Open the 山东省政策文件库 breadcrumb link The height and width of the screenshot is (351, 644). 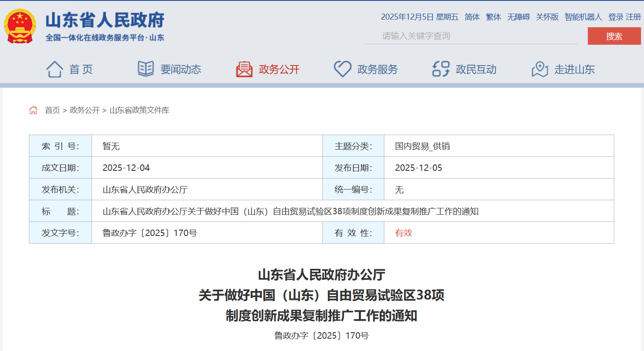pyautogui.click(x=139, y=110)
